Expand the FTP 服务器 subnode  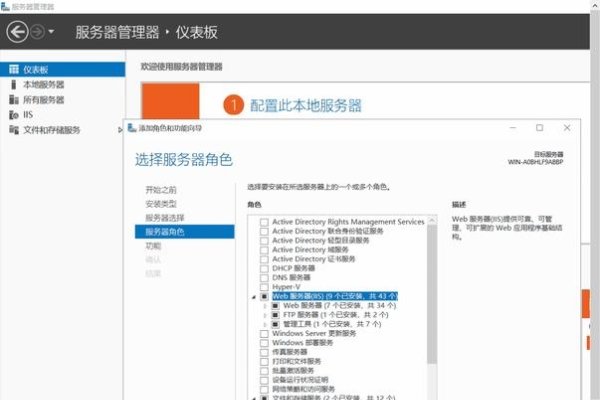265,315
